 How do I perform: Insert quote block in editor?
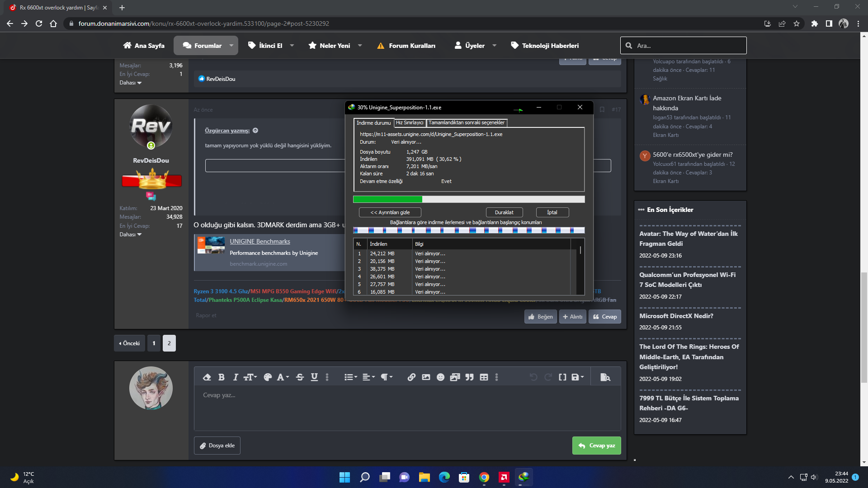pyautogui.click(x=469, y=377)
